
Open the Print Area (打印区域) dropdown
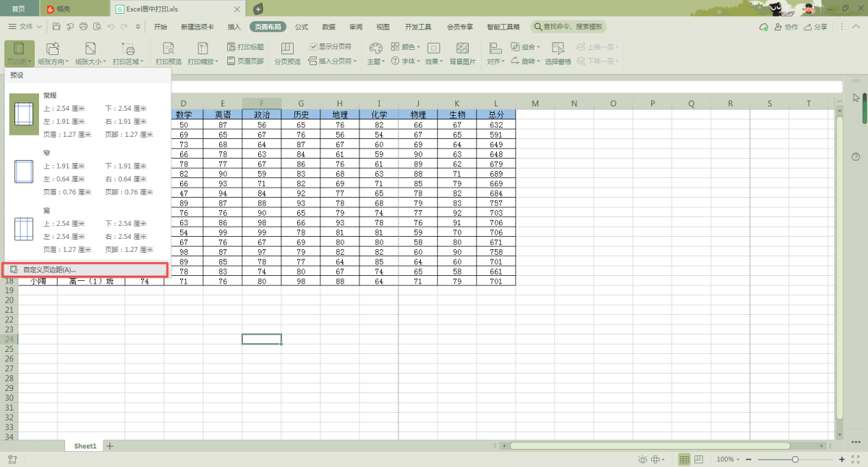(128, 54)
